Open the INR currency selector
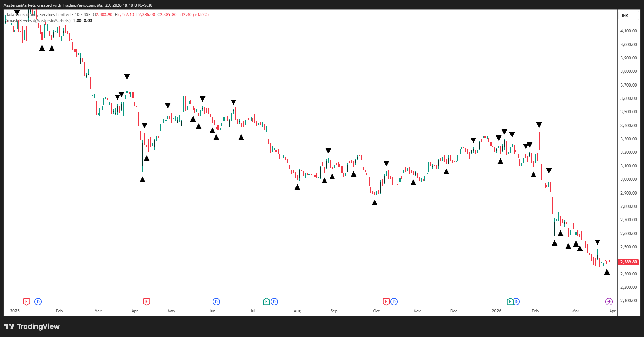This screenshot has width=644, height=337. point(625,16)
